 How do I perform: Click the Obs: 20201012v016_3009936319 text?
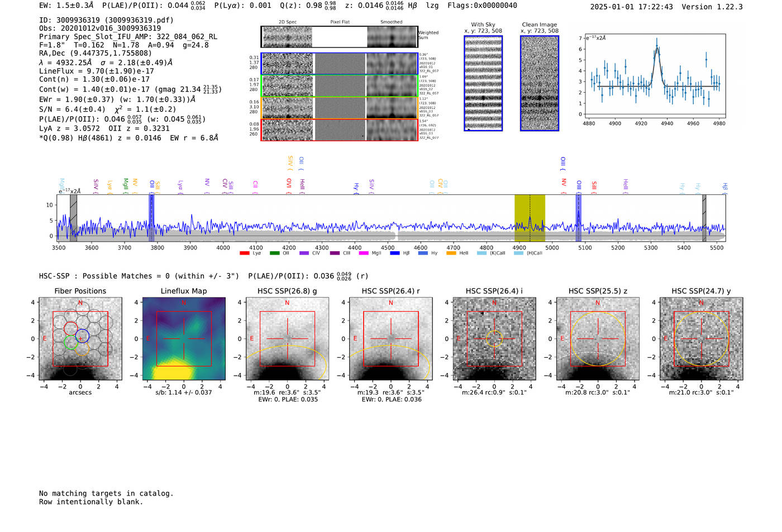click(x=100, y=28)
